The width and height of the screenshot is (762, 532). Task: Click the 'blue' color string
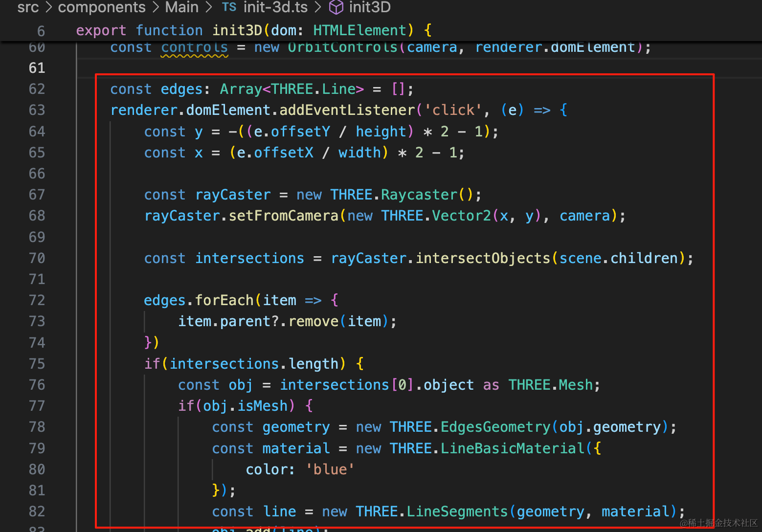330,469
